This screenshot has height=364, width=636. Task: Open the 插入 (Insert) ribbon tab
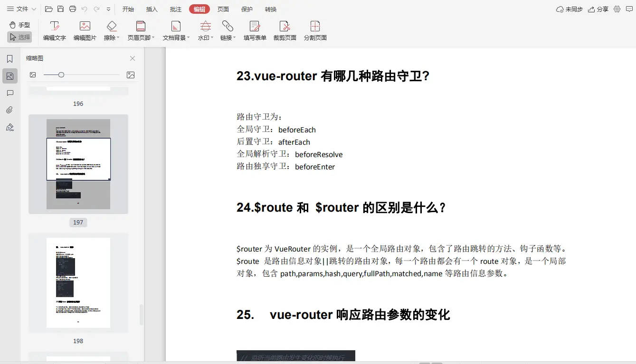152,9
